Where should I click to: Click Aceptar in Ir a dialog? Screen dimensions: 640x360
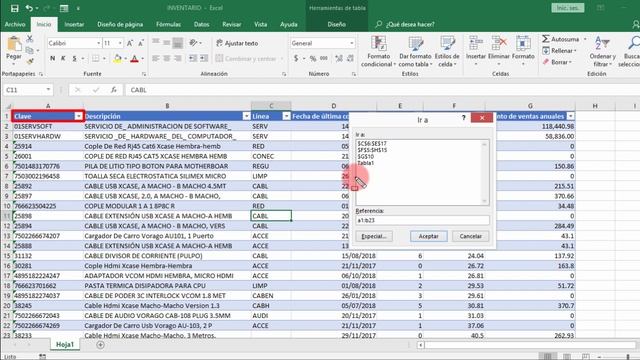[x=429, y=236]
